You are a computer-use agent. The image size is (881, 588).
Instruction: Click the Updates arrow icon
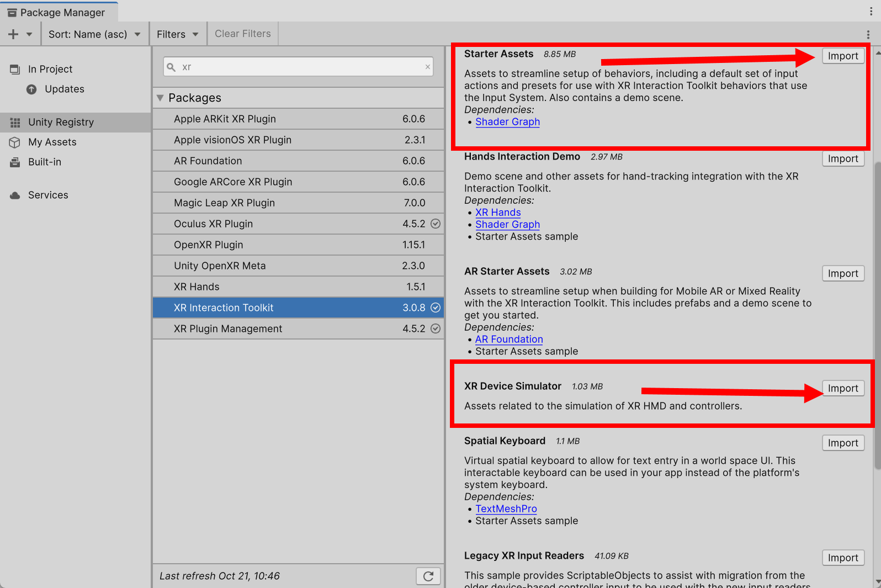pyautogui.click(x=31, y=89)
